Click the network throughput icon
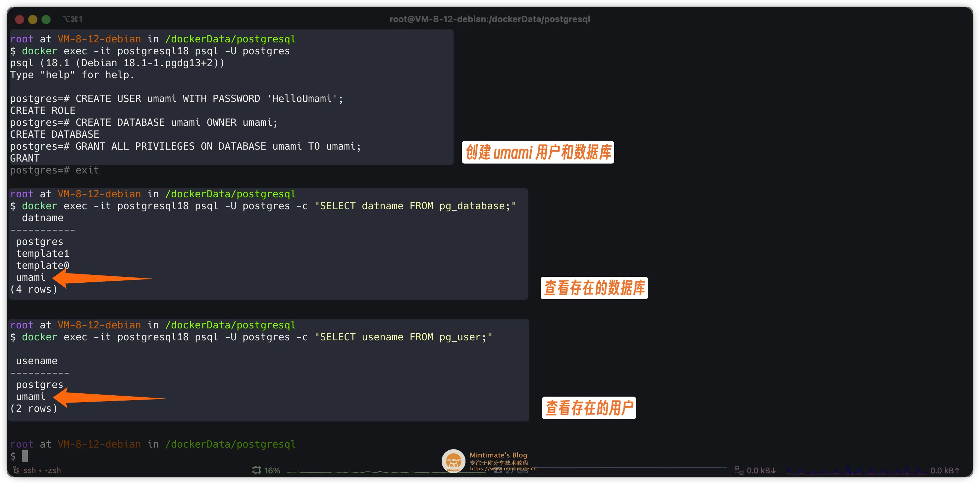 coord(739,470)
